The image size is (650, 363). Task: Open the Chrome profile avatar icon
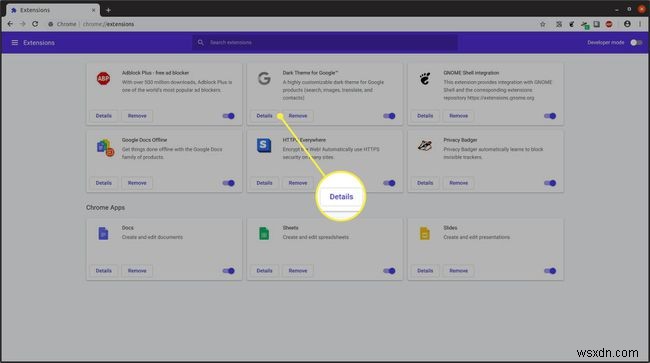tap(627, 24)
